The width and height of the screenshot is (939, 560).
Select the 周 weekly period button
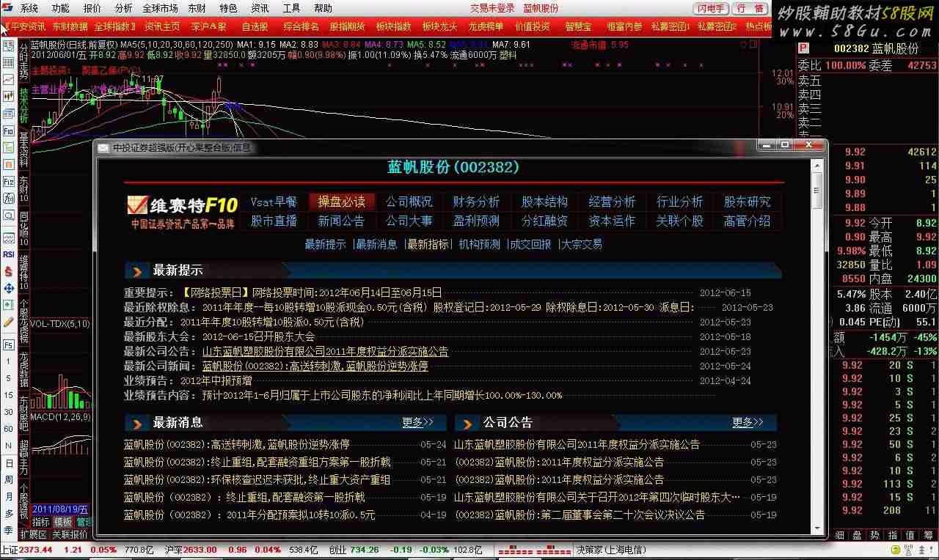coord(8,479)
